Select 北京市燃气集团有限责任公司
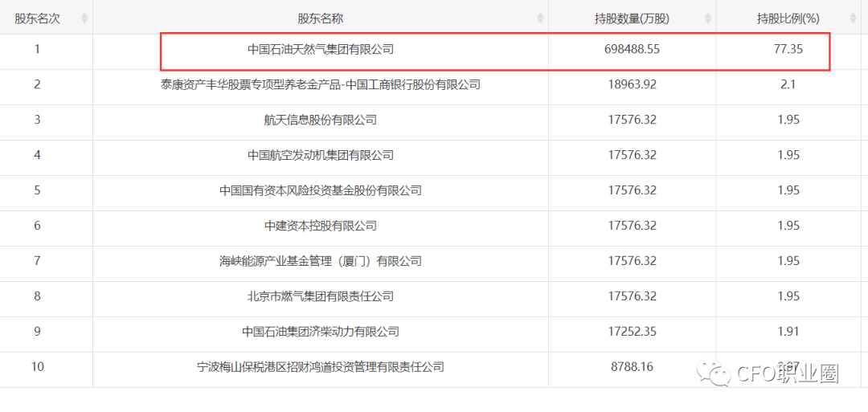This screenshot has width=868, height=412. [320, 296]
